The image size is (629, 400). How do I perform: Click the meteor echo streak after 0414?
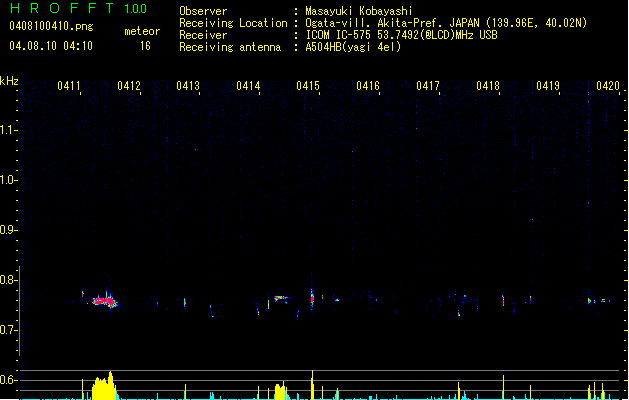(x=281, y=298)
